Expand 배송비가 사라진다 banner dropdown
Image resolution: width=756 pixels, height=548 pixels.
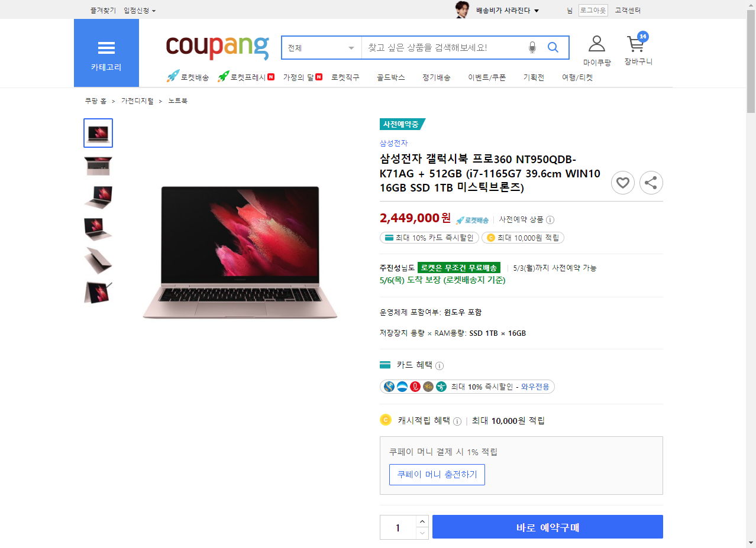[508, 11]
